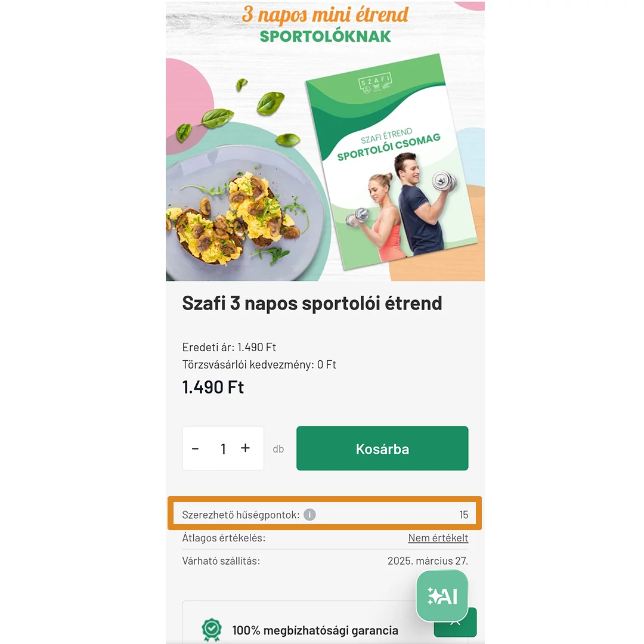Click the quantity field showing 1

223,448
